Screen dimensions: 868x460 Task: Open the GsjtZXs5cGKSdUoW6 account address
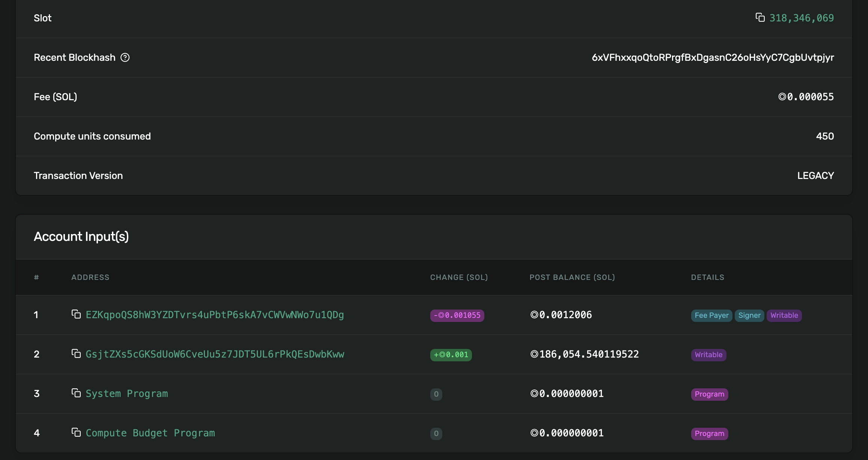click(215, 354)
